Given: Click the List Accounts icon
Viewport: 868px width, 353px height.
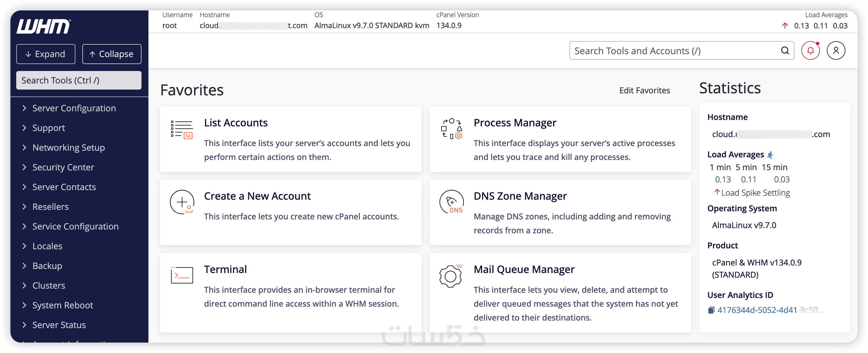Looking at the screenshot, I should pyautogui.click(x=181, y=130).
